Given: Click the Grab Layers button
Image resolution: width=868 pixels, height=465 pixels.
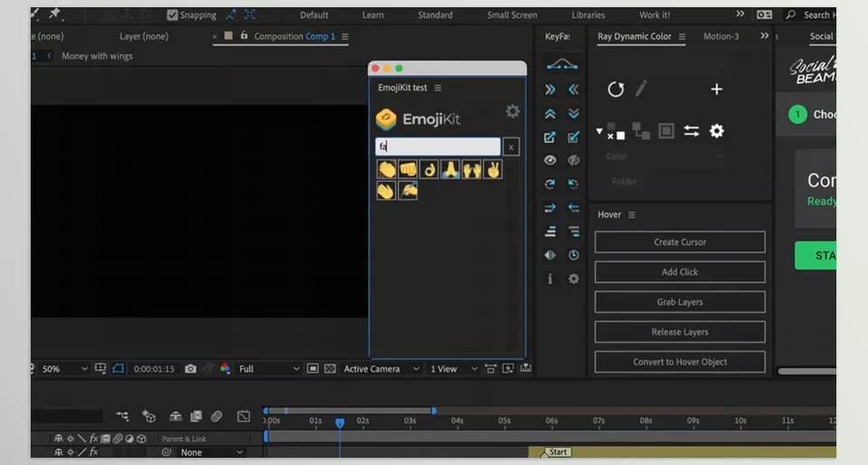Looking at the screenshot, I should click(680, 301).
